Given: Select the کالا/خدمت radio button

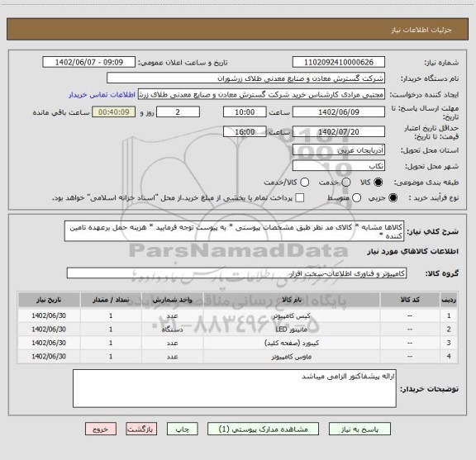Looking at the screenshot, I should pos(304,183).
